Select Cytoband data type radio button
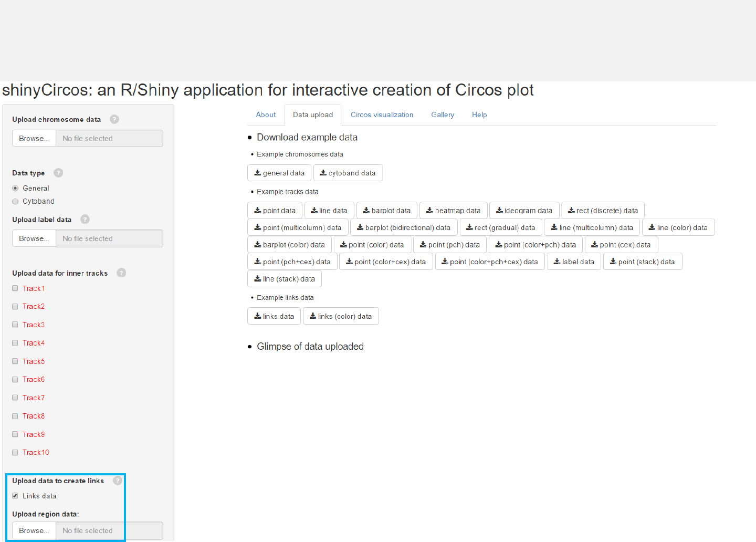The image size is (756, 542). click(x=15, y=201)
